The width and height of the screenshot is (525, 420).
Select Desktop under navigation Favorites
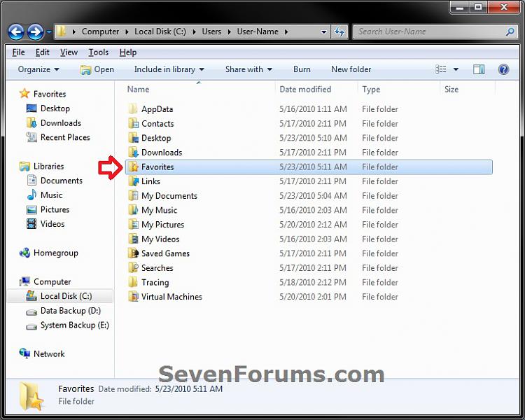(48, 108)
